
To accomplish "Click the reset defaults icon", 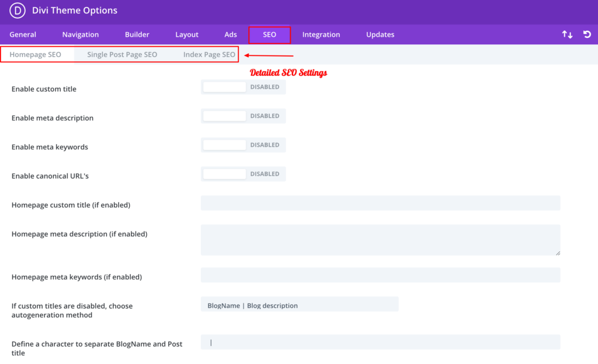I will (x=587, y=34).
